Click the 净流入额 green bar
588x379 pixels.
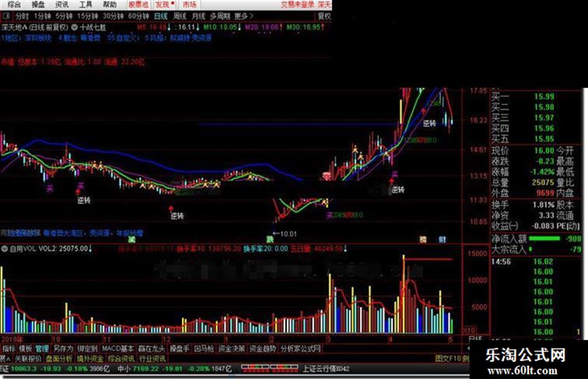[544, 238]
